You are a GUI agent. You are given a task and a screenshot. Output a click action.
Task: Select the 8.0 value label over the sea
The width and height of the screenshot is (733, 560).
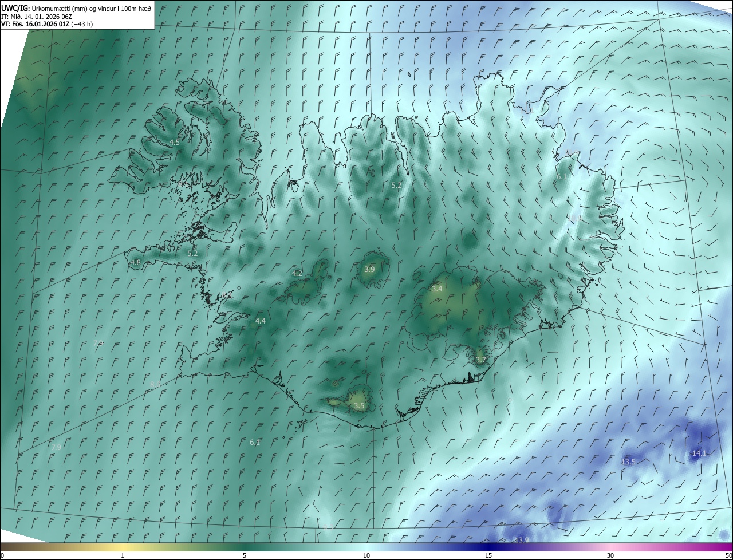pyautogui.click(x=155, y=384)
